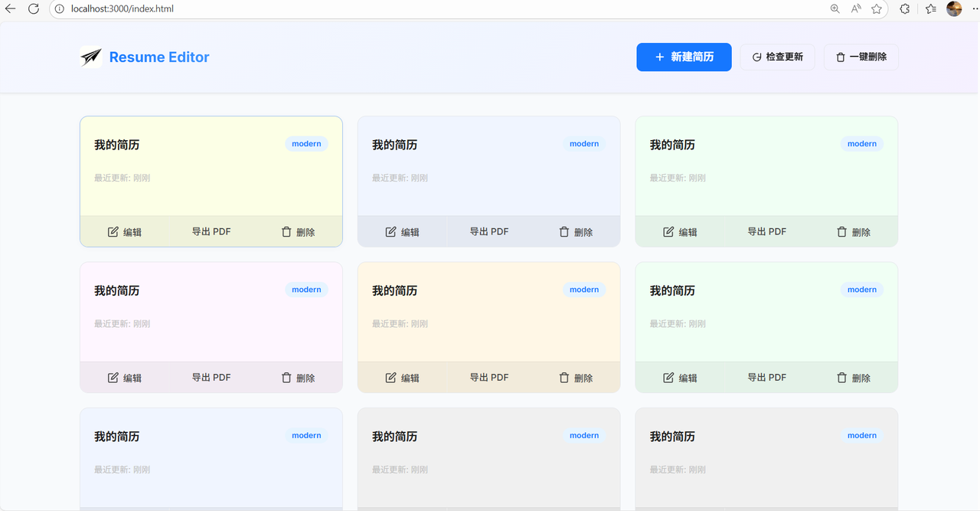Click 最近更新: 刚刚 text on pink card

pyautogui.click(x=122, y=323)
